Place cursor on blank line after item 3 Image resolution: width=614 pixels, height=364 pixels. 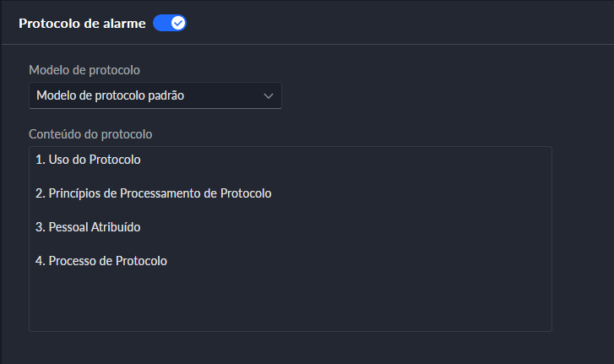click(x=169, y=244)
